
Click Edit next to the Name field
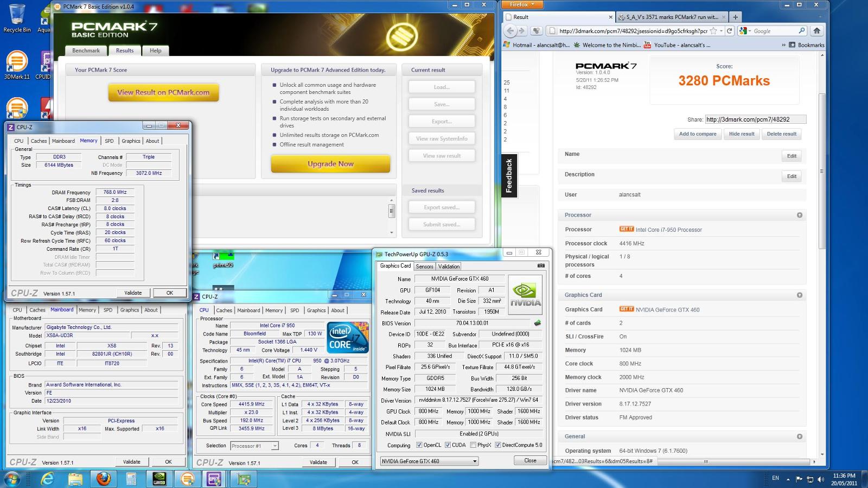coord(792,156)
